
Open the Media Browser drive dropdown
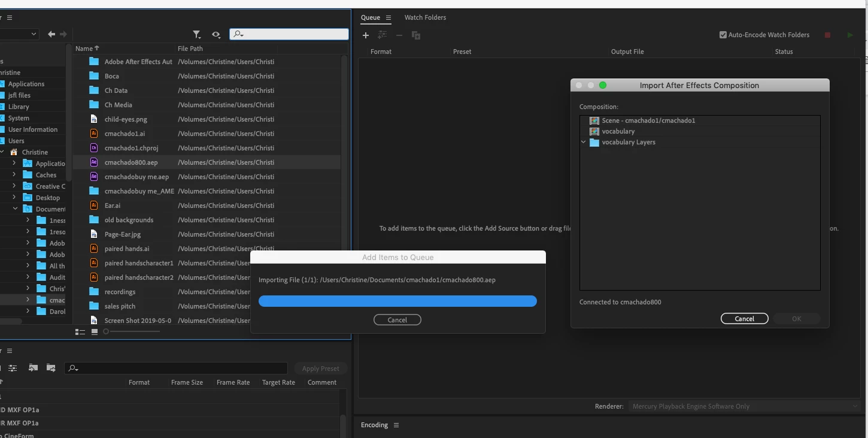coord(19,35)
